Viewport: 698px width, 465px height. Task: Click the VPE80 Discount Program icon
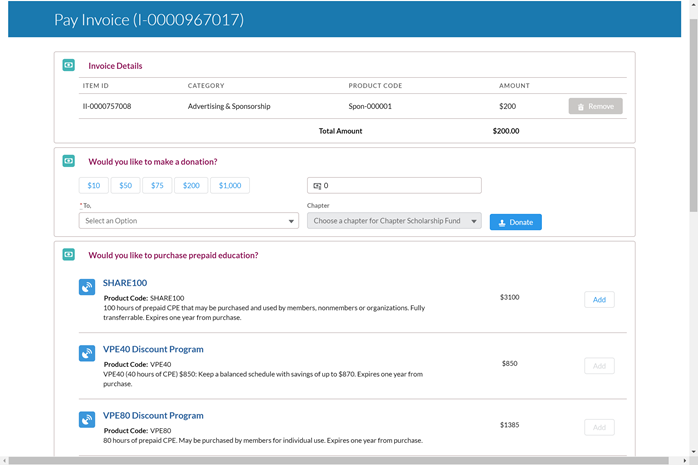pyautogui.click(x=87, y=420)
